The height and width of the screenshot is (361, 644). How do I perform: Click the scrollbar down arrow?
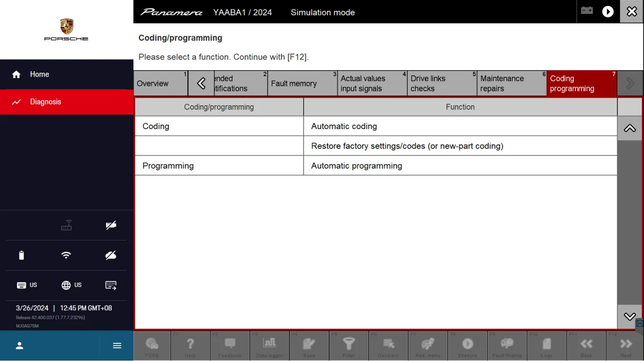630,316
